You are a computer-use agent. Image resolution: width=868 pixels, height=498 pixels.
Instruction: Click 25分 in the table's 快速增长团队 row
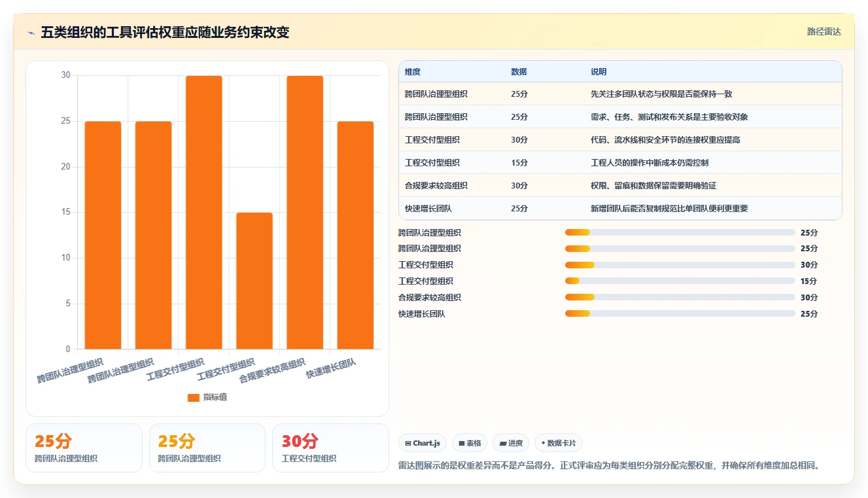coord(519,209)
